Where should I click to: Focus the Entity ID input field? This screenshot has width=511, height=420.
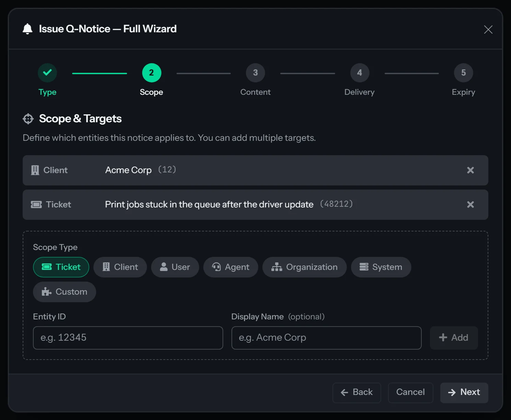click(x=128, y=338)
